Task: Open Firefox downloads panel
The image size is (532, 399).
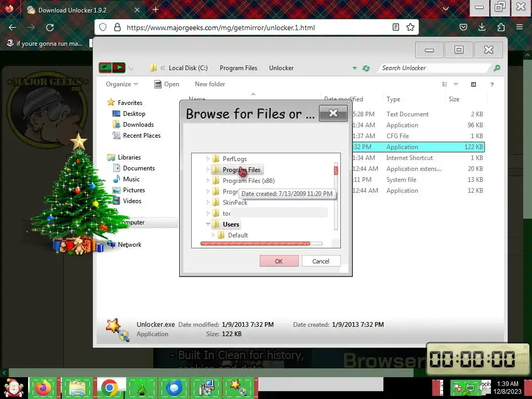Action: (x=482, y=27)
